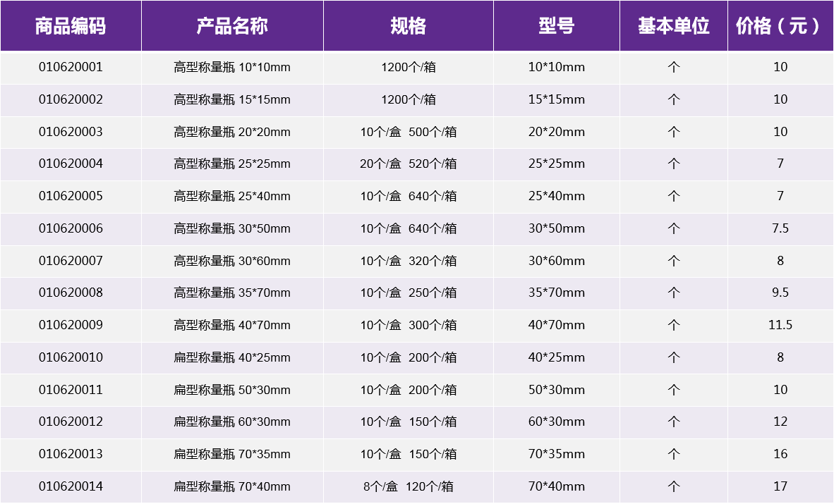Select product code 010620006

(71, 228)
